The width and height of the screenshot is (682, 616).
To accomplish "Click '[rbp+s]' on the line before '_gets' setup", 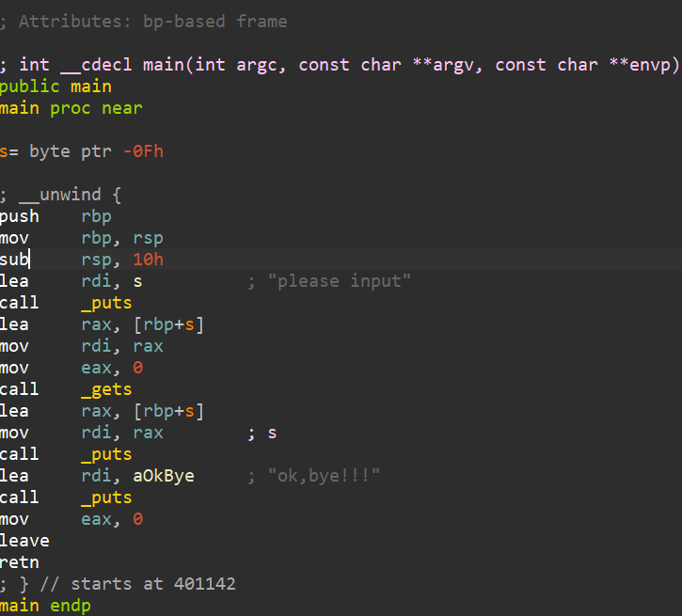I will (168, 324).
